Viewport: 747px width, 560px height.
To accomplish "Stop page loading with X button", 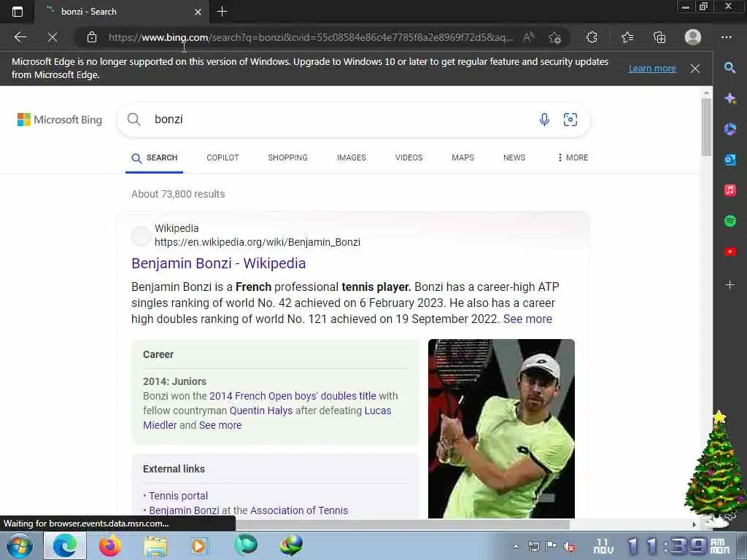I will tap(53, 37).
